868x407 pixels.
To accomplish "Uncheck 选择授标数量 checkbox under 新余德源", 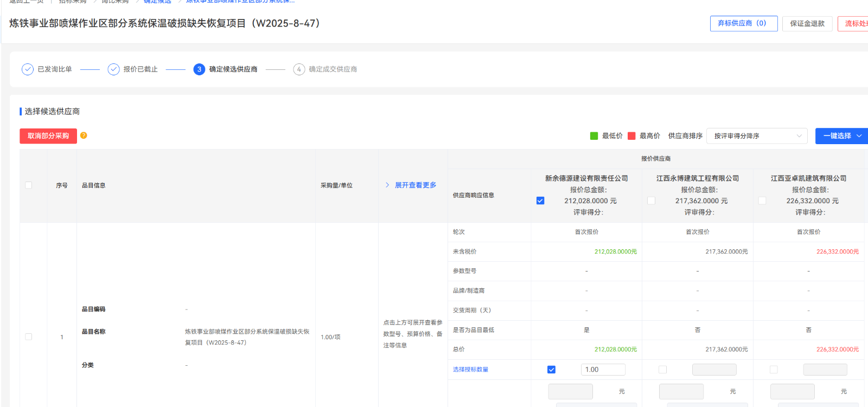I will tap(552, 370).
